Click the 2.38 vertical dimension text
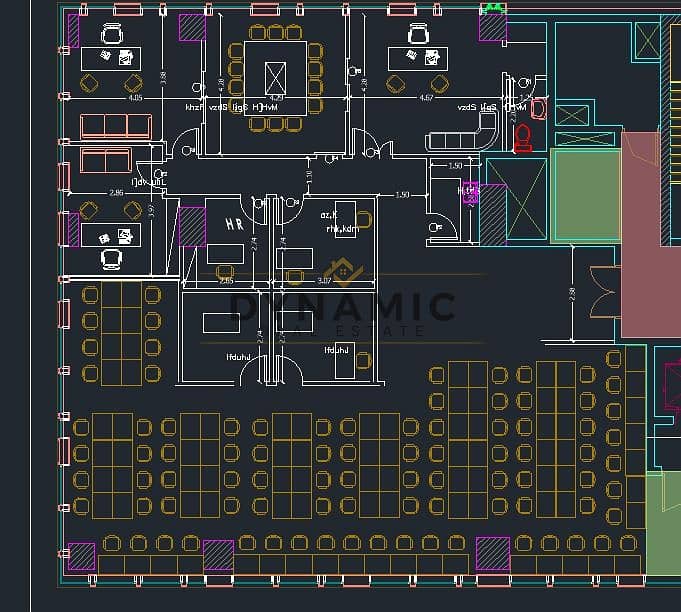The width and height of the screenshot is (681, 612). click(572, 294)
